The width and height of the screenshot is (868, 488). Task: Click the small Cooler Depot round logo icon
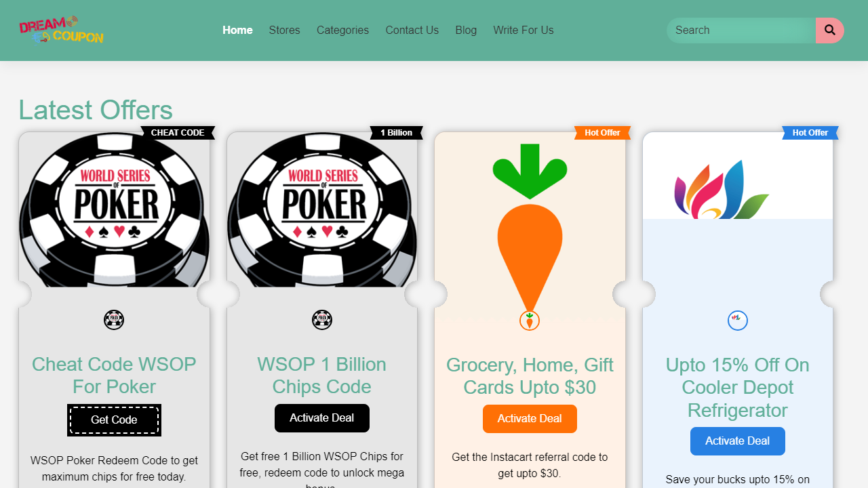738,321
